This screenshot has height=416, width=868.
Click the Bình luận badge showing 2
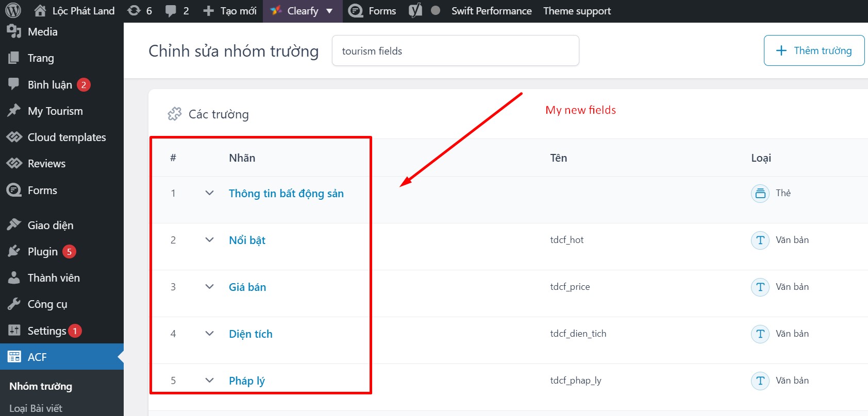coord(84,84)
